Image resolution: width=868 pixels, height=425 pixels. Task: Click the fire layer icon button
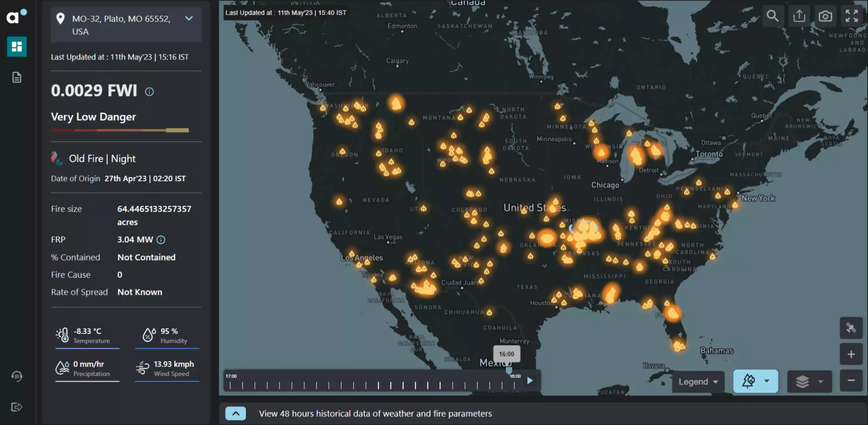tap(748, 381)
